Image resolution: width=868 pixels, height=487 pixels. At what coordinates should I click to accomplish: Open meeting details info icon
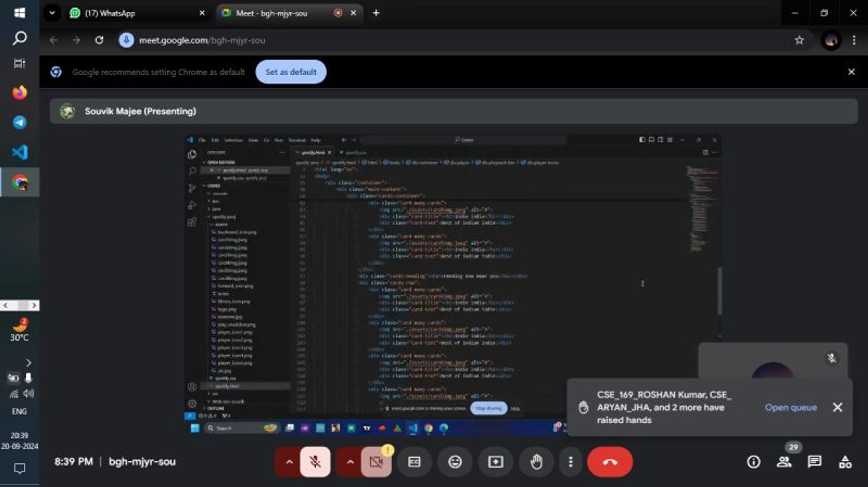(753, 462)
